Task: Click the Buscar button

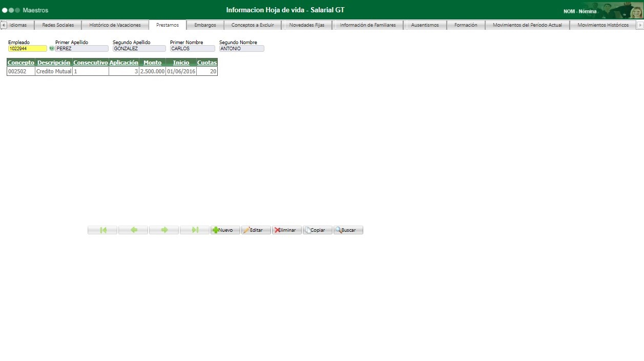Action: (x=348, y=230)
